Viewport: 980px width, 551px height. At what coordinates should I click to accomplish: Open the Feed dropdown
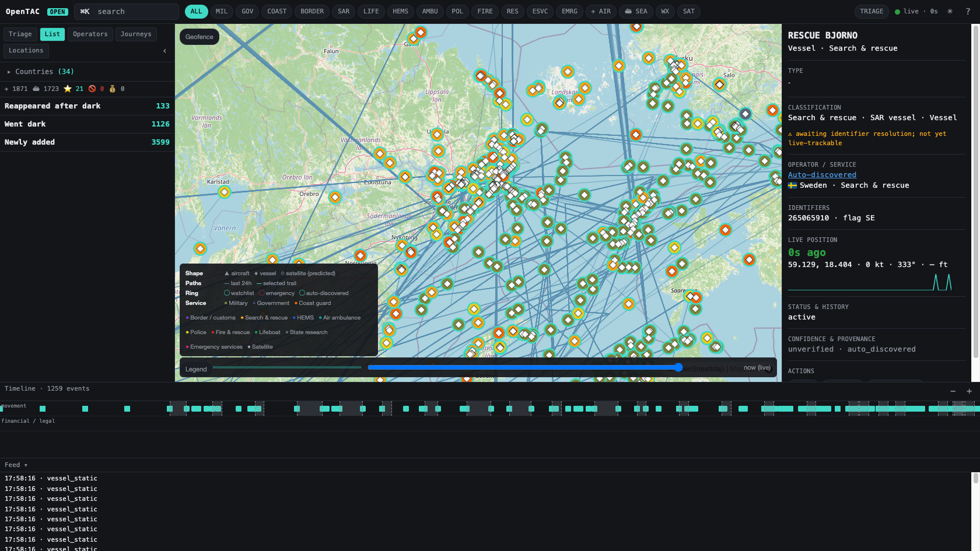pyautogui.click(x=16, y=465)
